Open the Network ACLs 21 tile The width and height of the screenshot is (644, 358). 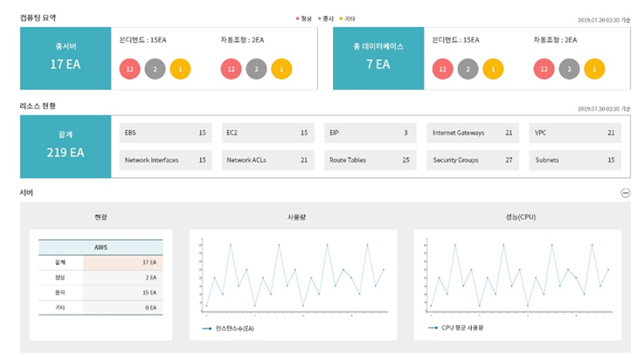pos(267,160)
